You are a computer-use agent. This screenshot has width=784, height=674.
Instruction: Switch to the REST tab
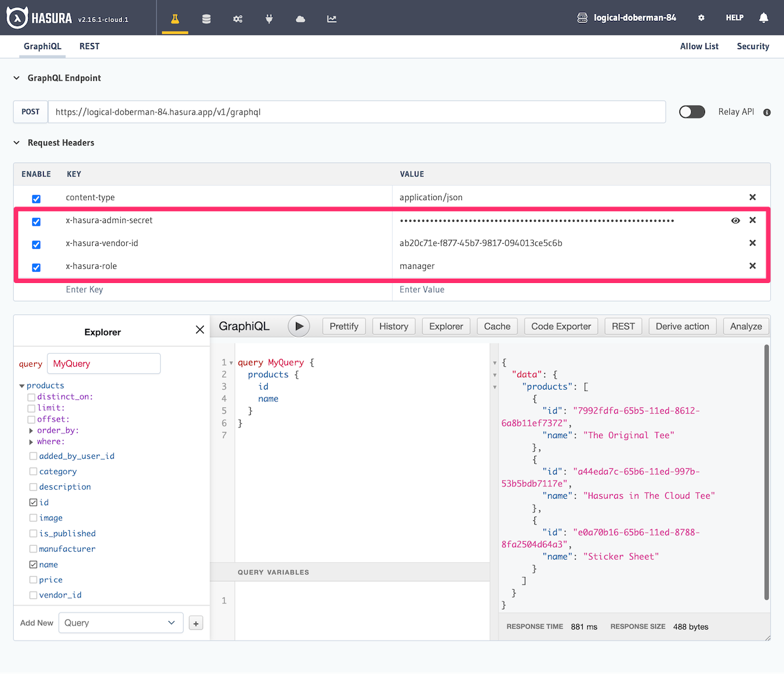coord(90,46)
